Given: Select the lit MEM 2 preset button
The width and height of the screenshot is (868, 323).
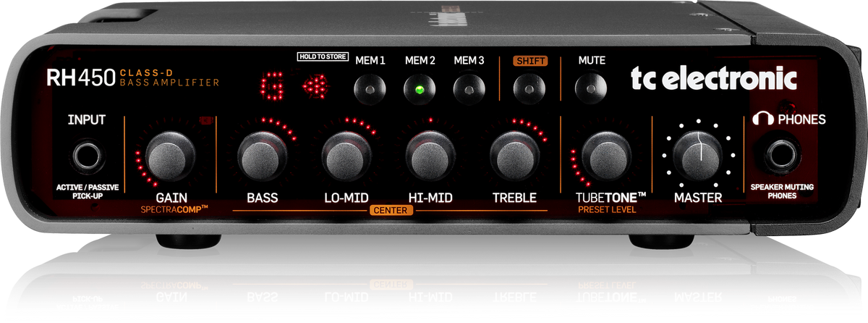Looking at the screenshot, I should pyautogui.click(x=420, y=91).
